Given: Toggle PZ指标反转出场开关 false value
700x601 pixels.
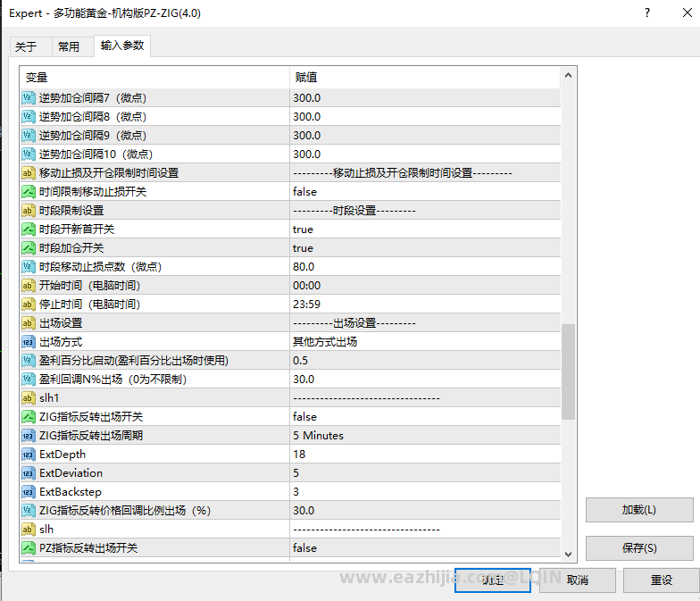Looking at the screenshot, I should click(x=425, y=548).
